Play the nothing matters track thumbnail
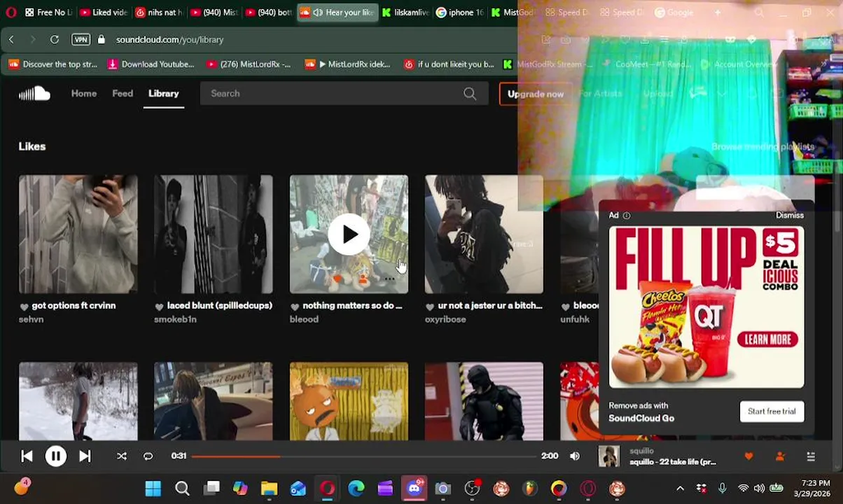 pyautogui.click(x=349, y=234)
